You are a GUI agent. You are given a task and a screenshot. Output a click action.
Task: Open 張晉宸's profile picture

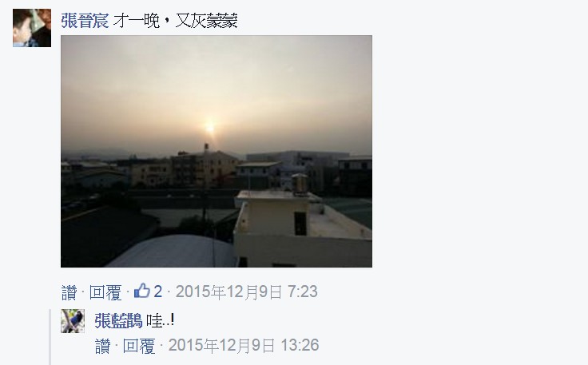click(x=32, y=28)
